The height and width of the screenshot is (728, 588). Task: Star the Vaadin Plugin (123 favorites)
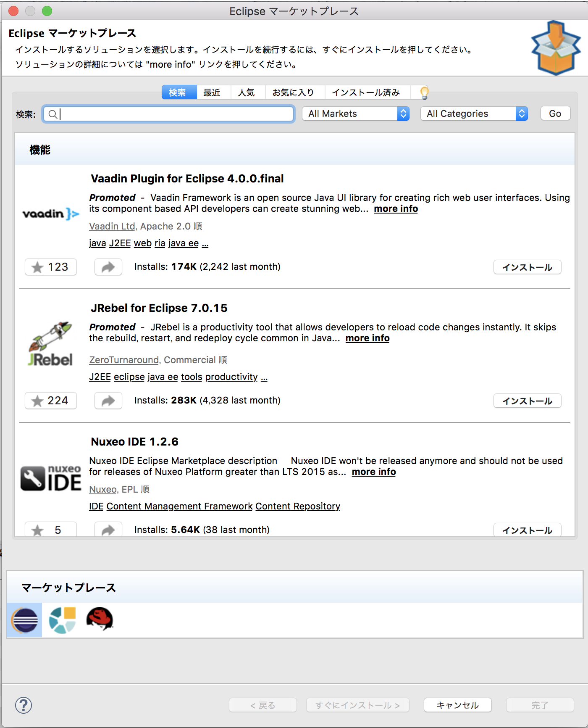point(51,267)
